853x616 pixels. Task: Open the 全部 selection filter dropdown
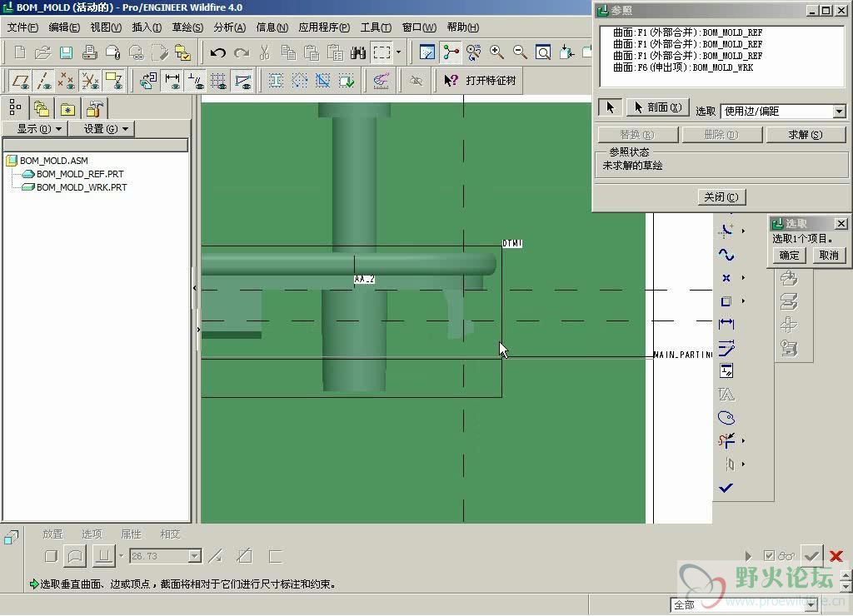point(811,604)
